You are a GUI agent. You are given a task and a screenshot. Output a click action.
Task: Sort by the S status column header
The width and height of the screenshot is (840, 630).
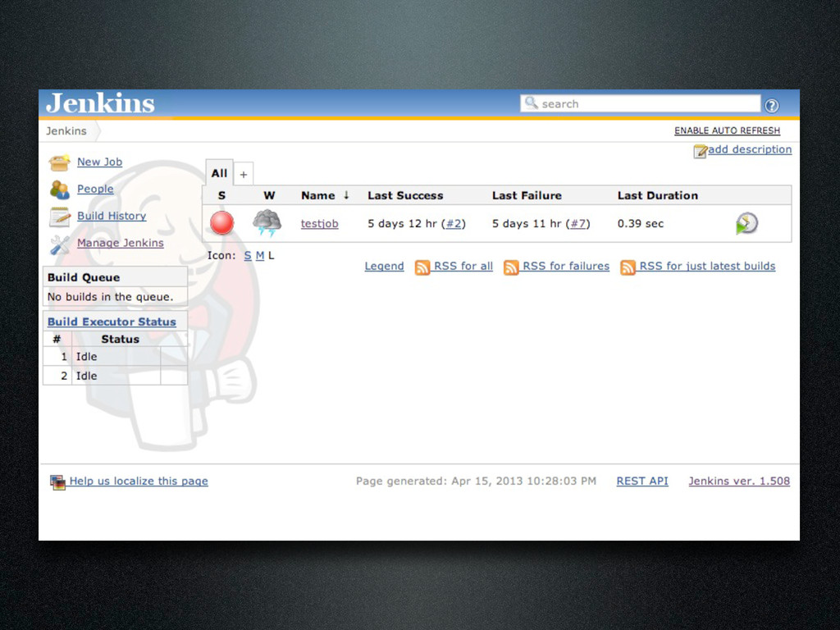pos(221,195)
